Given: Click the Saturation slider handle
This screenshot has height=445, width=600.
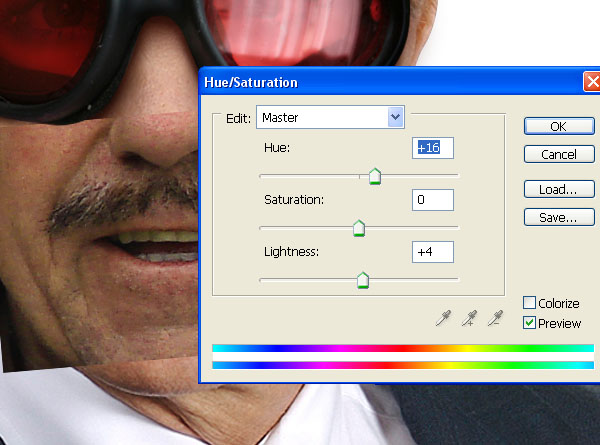Looking at the screenshot, I should 359,228.
